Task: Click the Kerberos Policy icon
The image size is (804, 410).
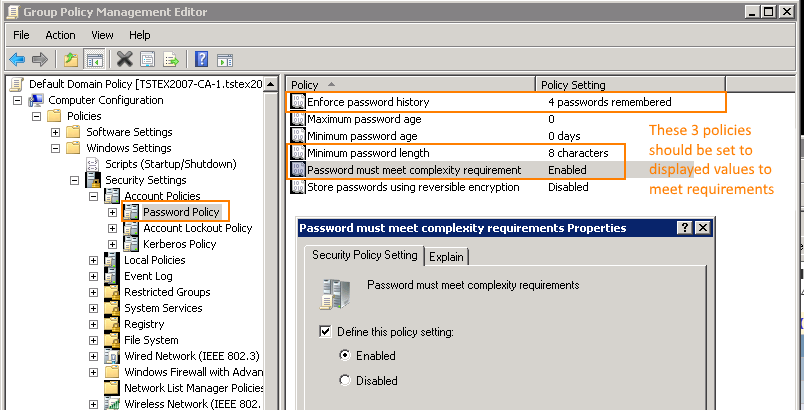Action: (131, 243)
